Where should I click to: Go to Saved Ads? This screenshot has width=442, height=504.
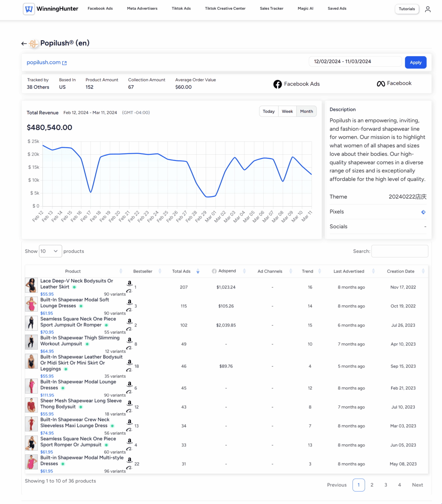click(x=337, y=9)
